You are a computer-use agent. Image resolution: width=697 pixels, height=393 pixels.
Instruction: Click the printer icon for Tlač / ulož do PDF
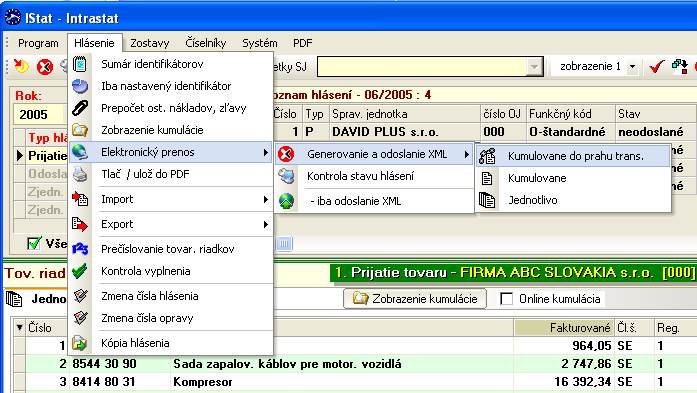click(x=80, y=174)
